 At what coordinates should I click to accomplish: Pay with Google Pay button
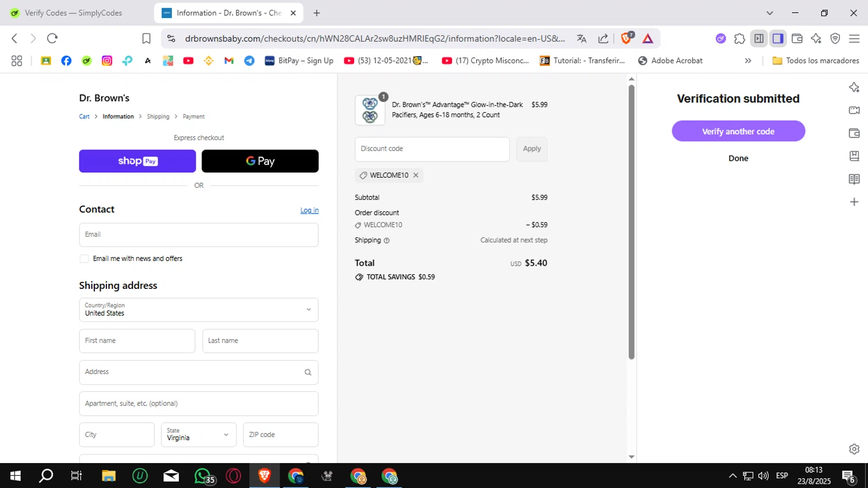[x=260, y=161]
